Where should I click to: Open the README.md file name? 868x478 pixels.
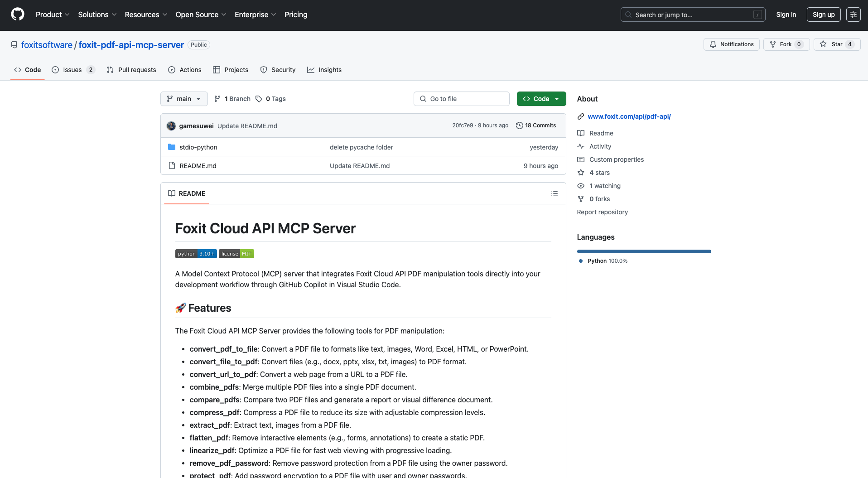198,166
